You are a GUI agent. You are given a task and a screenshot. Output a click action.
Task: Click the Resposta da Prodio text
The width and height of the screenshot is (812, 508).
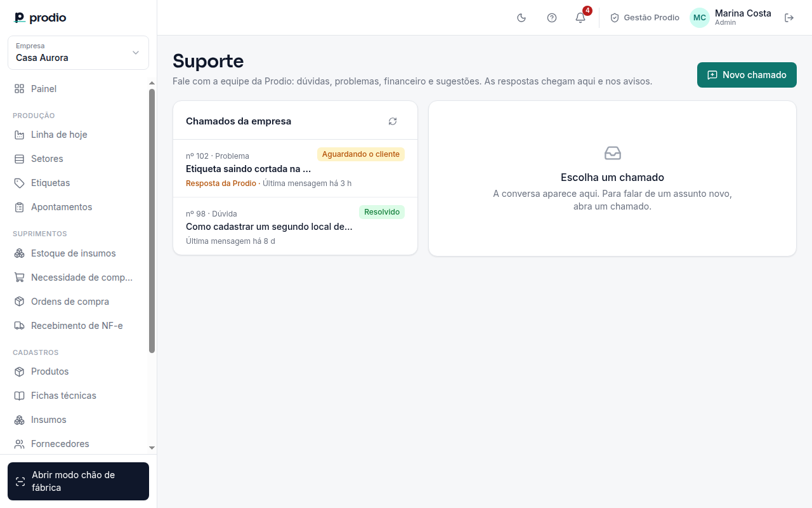[221, 184]
